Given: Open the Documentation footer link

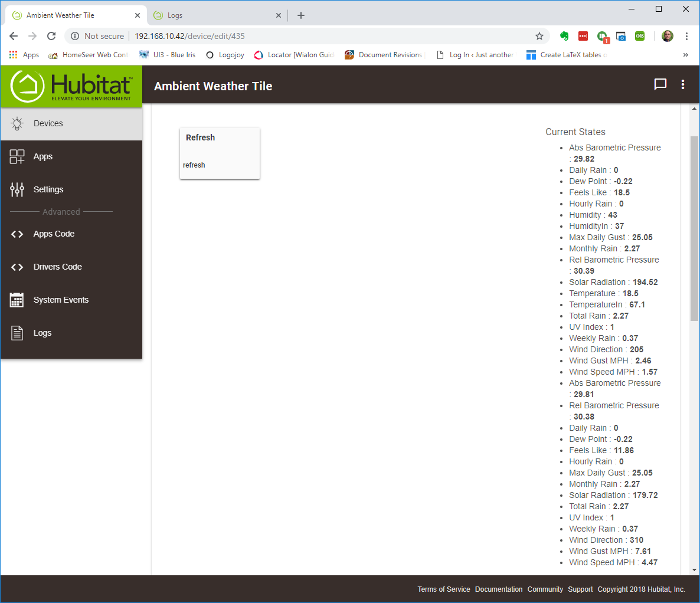Looking at the screenshot, I should coord(499,589).
